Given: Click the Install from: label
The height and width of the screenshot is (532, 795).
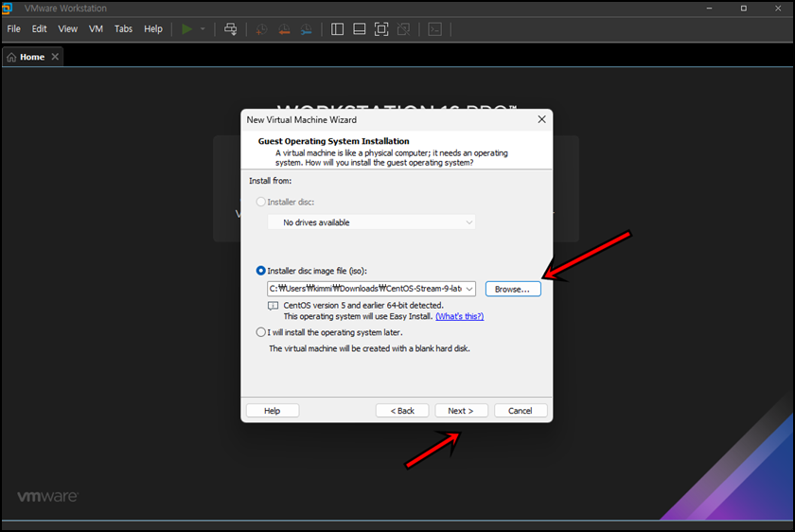Looking at the screenshot, I should click(271, 181).
